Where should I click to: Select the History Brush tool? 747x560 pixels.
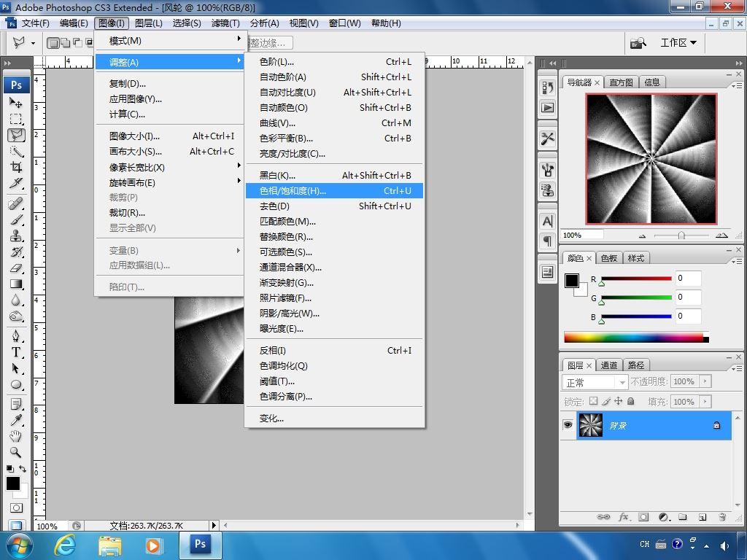(x=16, y=252)
